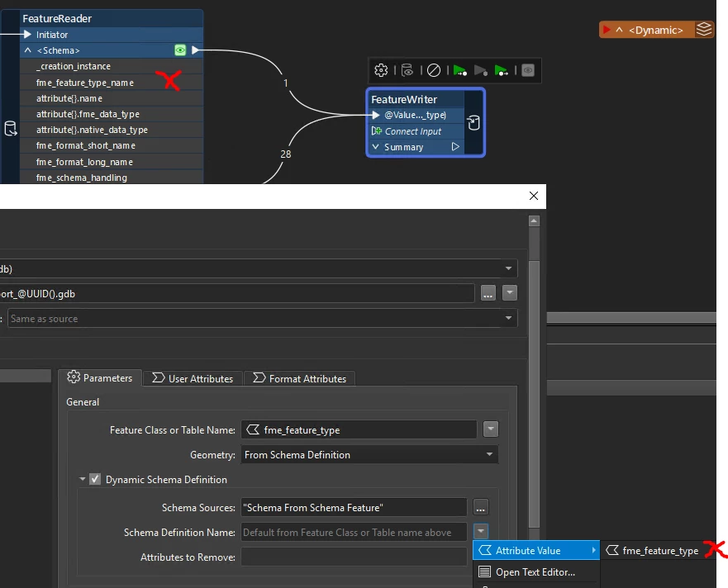This screenshot has width=728, height=588.
Task: Click the greyed inspect cache eye icon in mini toolbar
Action: (528, 70)
